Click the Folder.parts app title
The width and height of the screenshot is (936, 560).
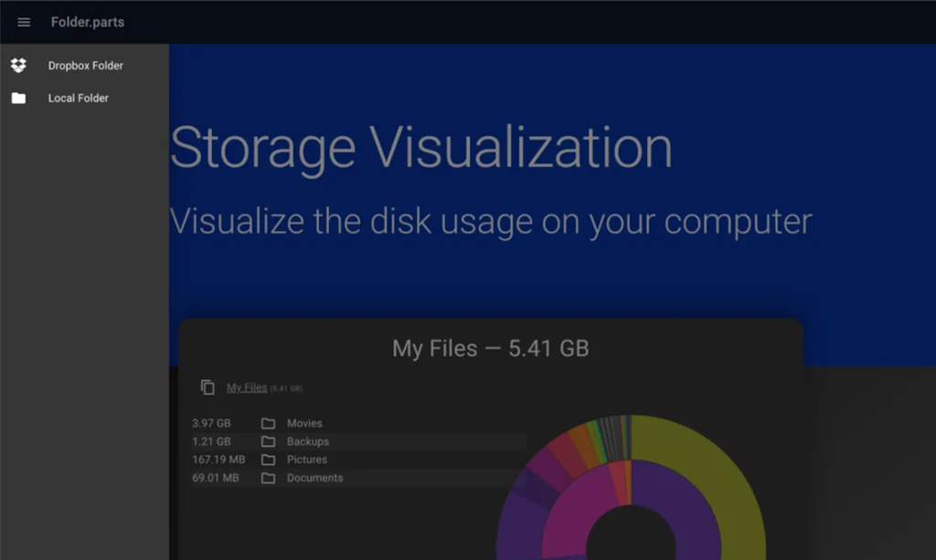(87, 22)
